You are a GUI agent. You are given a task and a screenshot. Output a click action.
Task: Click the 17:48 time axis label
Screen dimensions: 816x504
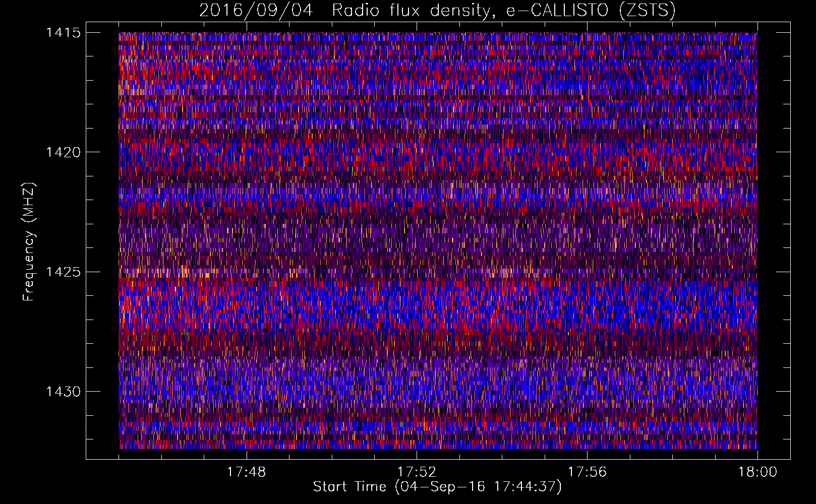[246, 472]
